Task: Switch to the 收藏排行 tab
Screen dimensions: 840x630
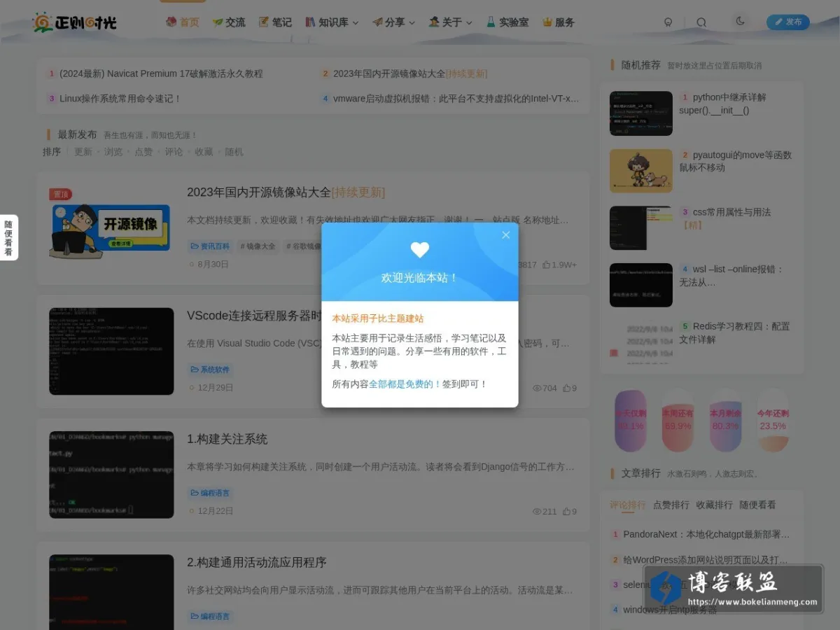Action: coord(715,505)
